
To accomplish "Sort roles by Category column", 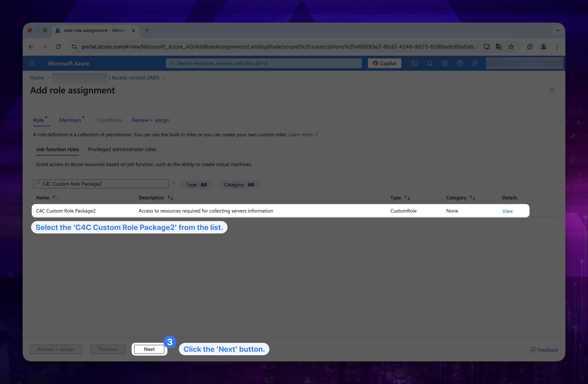I will coord(461,198).
